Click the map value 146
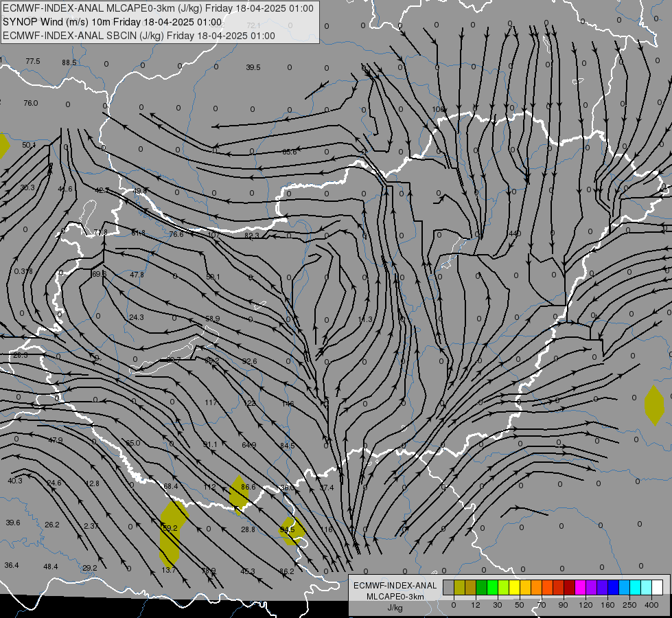The height and width of the screenshot is (618, 672). (288, 404)
